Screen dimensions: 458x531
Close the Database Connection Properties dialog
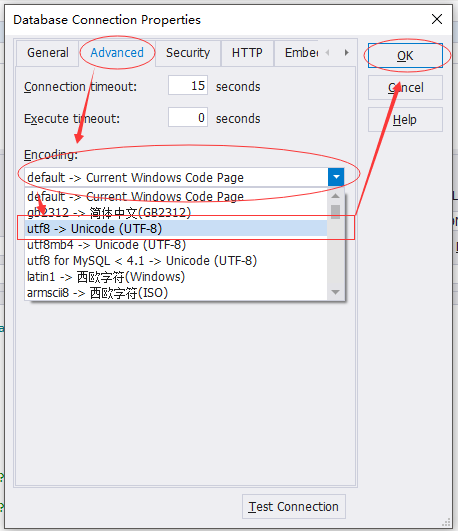coord(437,19)
